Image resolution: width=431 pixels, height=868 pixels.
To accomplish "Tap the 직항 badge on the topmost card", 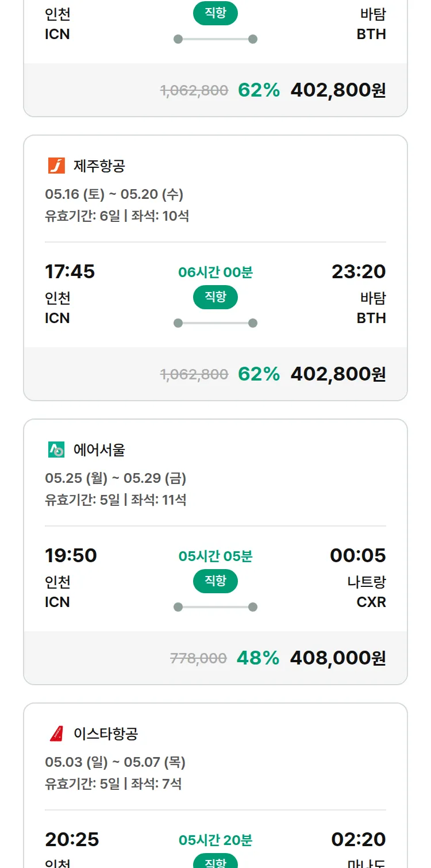I will click(x=215, y=13).
